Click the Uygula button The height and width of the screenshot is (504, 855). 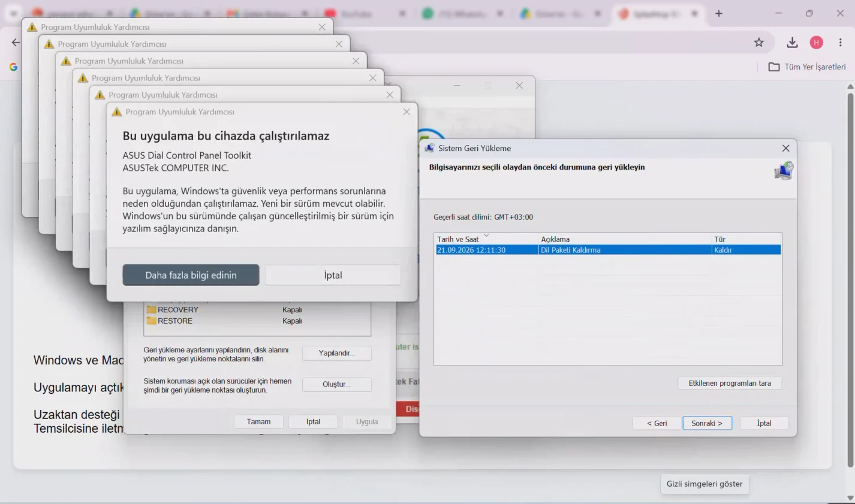tap(367, 422)
